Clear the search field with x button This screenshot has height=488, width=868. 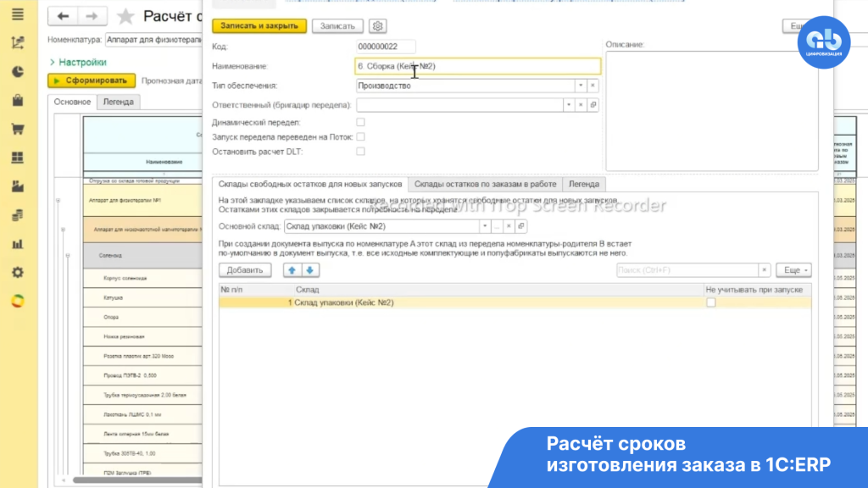pos(764,270)
